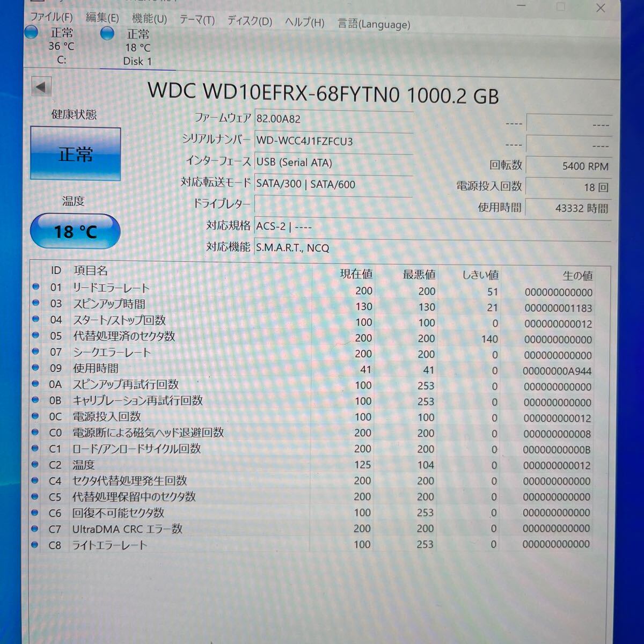The image size is (644, 644).
Task: Open the ヘルプ(H) menu
Action: 304,22
